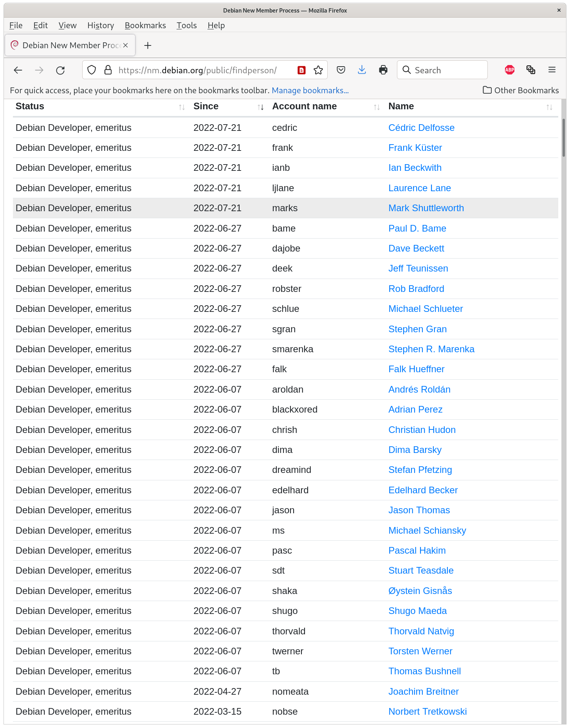This screenshot has height=728, width=570.
Task: View site security lock info
Action: pos(108,70)
